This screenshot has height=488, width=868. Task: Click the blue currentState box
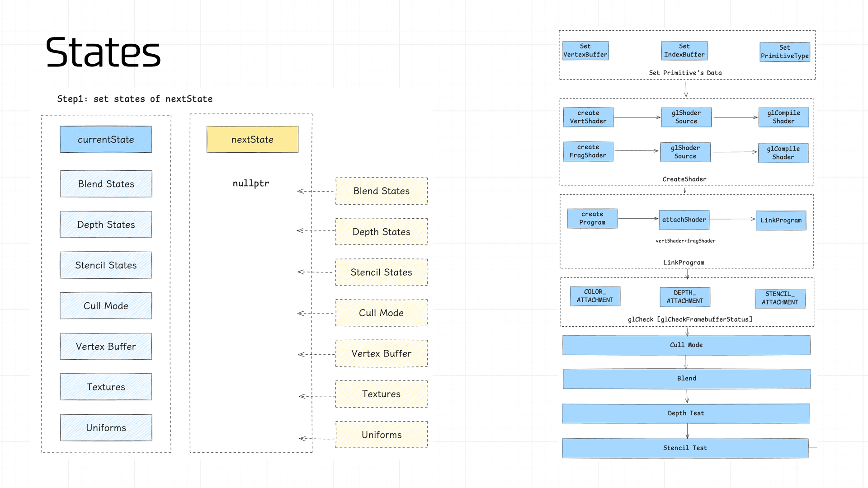point(106,140)
